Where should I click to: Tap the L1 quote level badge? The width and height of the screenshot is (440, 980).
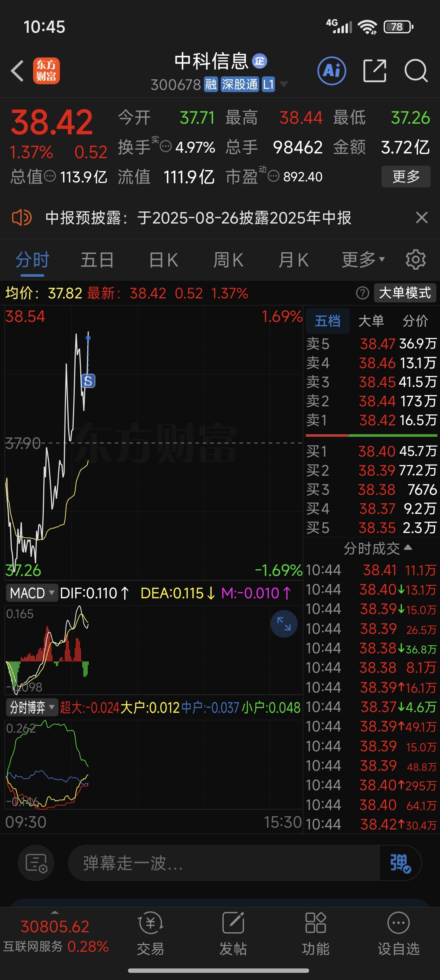pyautogui.click(x=268, y=84)
